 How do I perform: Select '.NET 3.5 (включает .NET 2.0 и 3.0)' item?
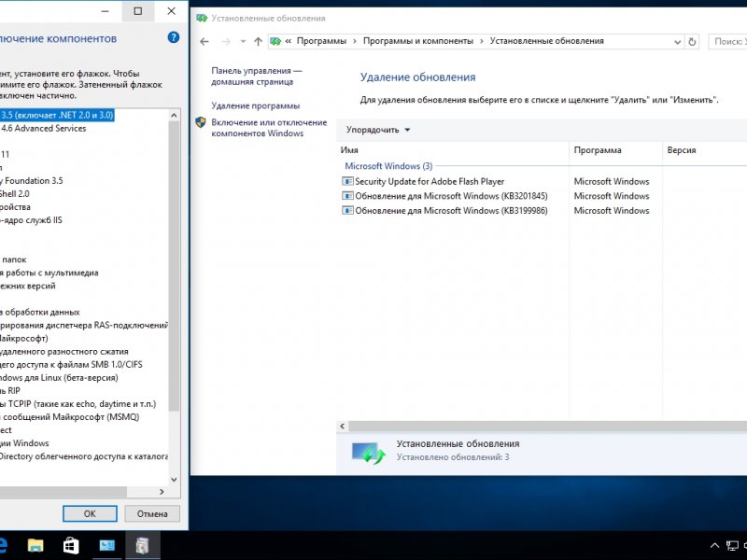coord(57,115)
